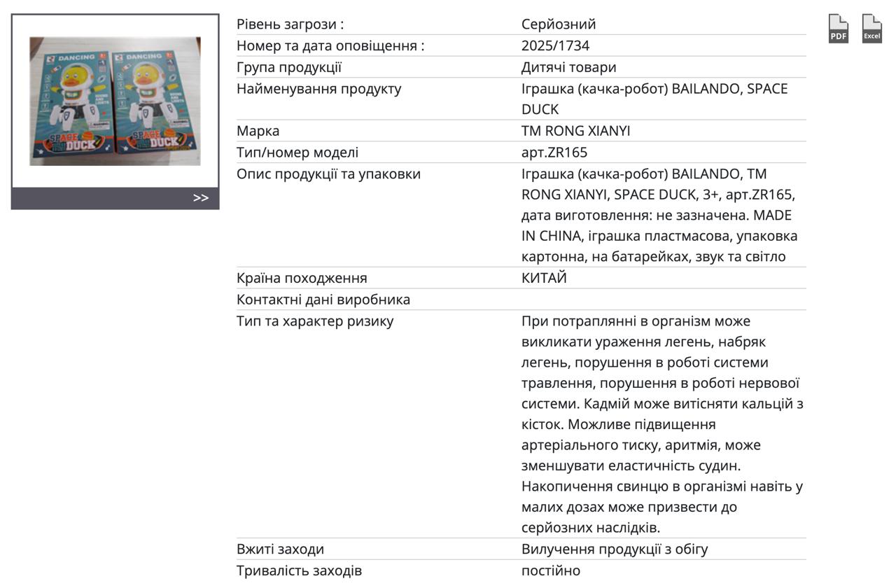The height and width of the screenshot is (588, 896).
Task: Open the Space Duck product photo
Action: coord(115,101)
